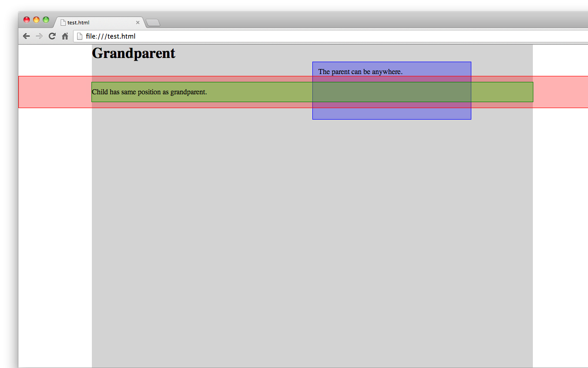Image resolution: width=588 pixels, height=368 pixels.
Task: Click the forward navigation arrow
Action: click(x=39, y=36)
